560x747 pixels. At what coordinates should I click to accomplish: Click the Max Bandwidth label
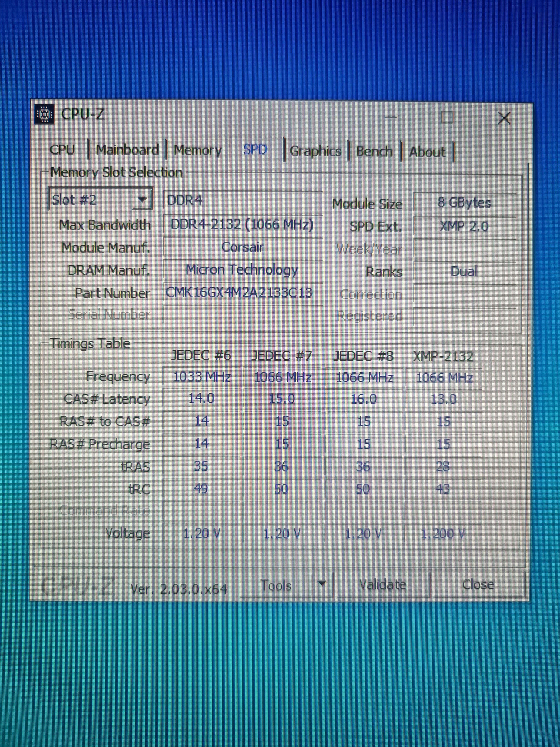point(105,225)
